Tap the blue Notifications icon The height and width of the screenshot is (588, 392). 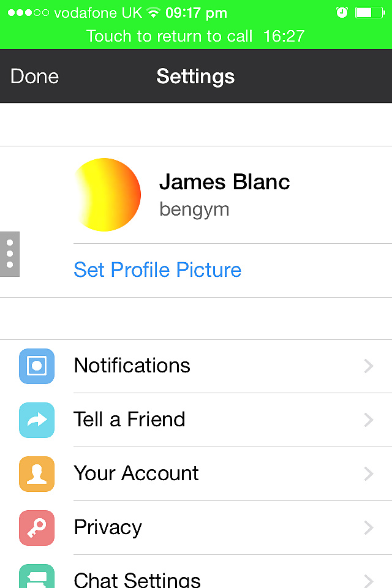pyautogui.click(x=37, y=366)
